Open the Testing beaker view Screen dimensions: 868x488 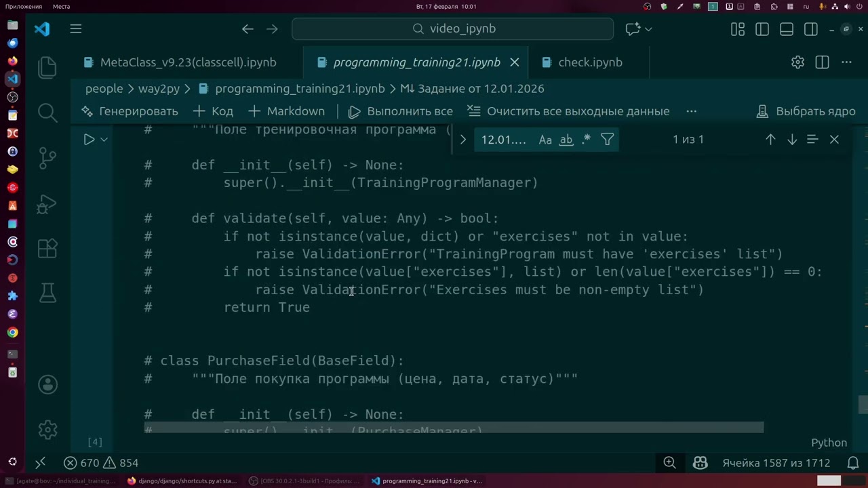47,293
